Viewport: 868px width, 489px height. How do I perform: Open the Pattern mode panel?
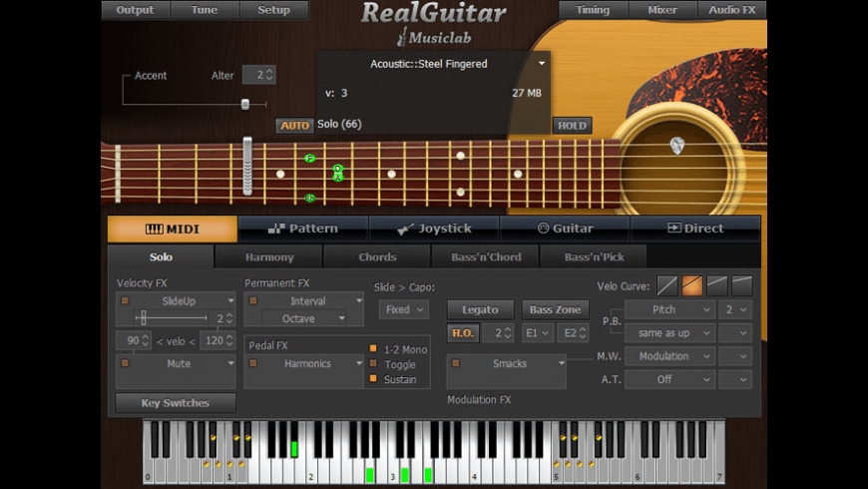pos(303,229)
